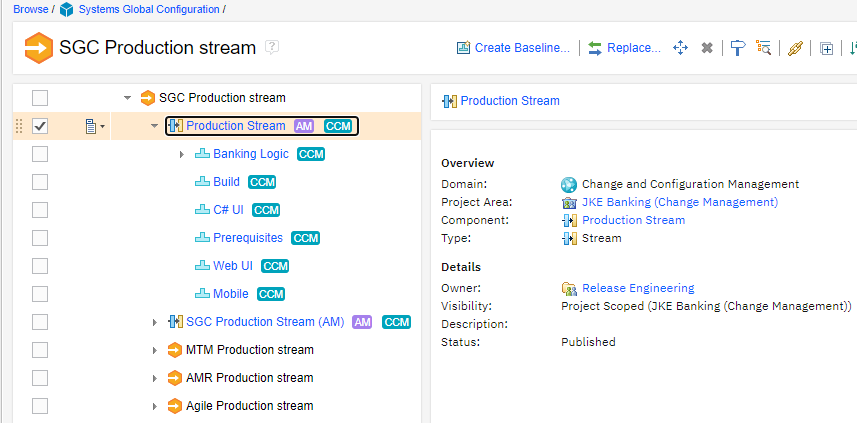Click the gray X remove icon
The height and width of the screenshot is (423, 857).
coord(707,48)
